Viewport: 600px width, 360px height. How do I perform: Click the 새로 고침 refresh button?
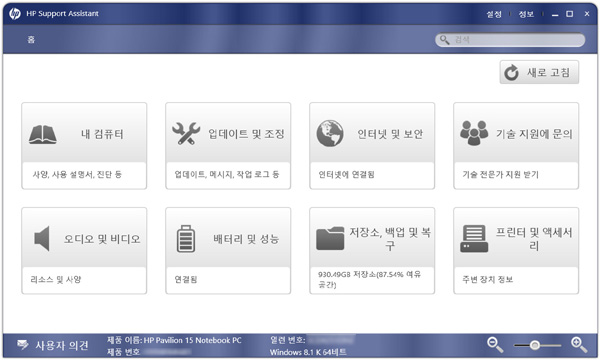tap(539, 72)
